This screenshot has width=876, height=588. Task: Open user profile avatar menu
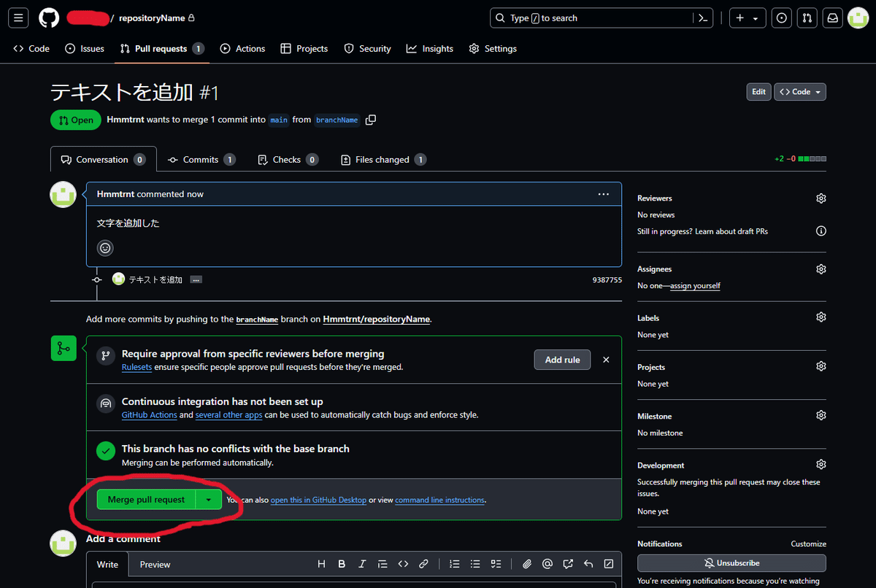coord(858,18)
